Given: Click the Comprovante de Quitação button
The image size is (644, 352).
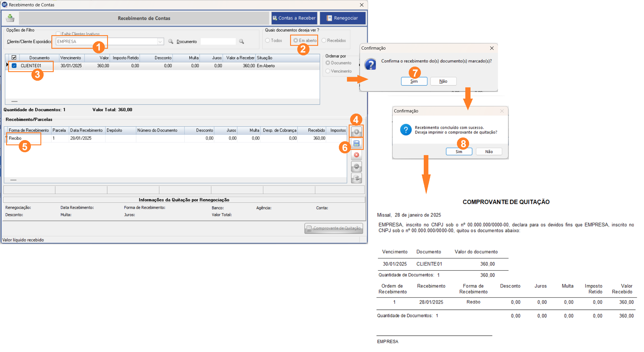Looking at the screenshot, I should point(334,228).
